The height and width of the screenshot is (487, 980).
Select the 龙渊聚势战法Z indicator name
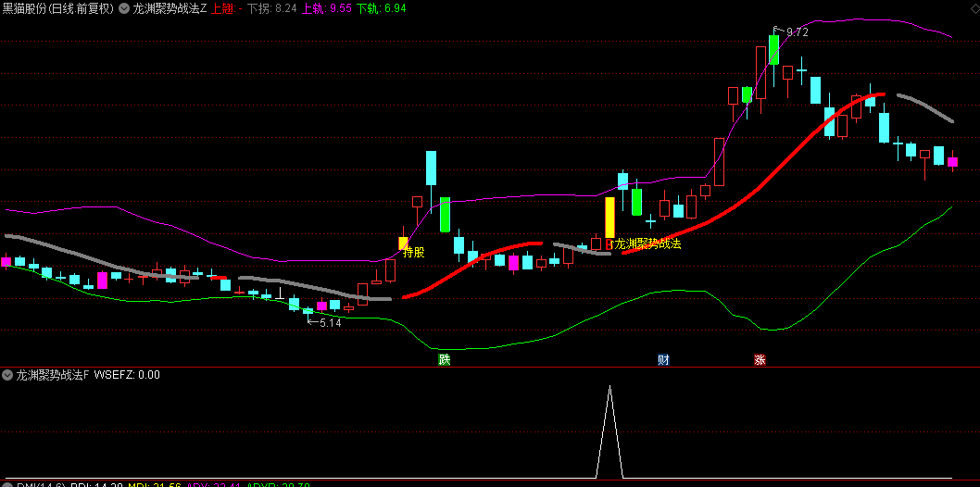pos(170,8)
